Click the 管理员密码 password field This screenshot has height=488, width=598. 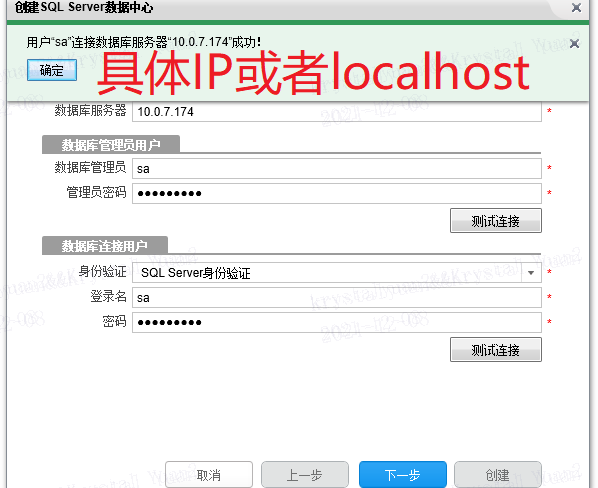[x=337, y=193]
